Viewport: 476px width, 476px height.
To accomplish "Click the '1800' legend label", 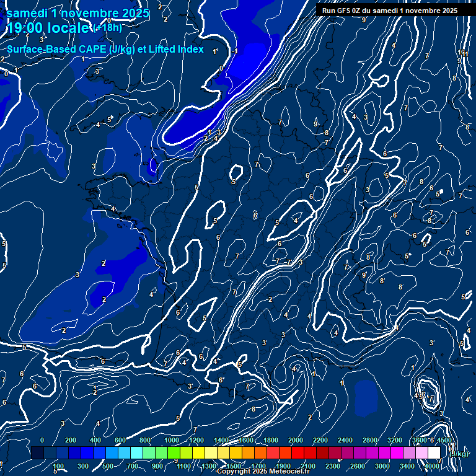I will (x=271, y=440).
